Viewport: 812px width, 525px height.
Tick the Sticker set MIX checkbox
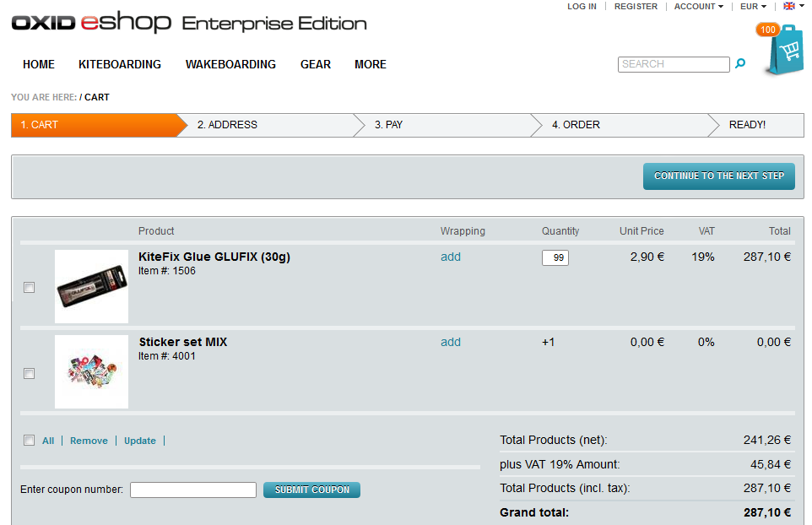pyautogui.click(x=30, y=373)
